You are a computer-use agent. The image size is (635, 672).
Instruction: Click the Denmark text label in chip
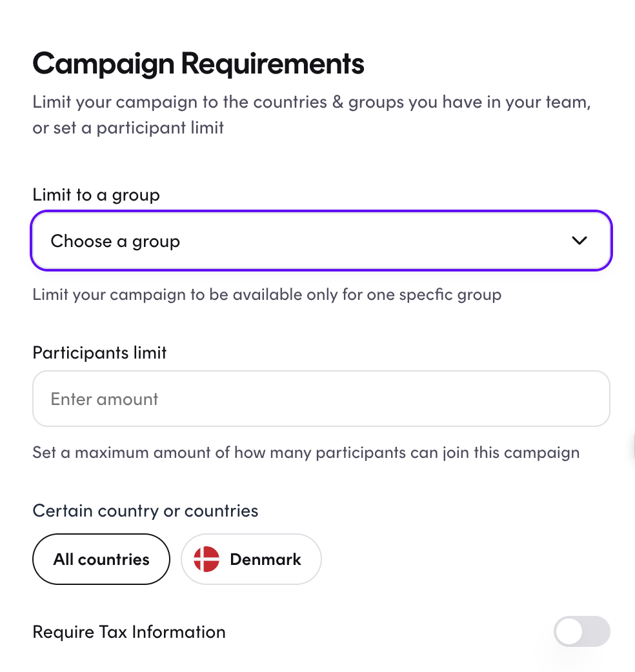265,559
